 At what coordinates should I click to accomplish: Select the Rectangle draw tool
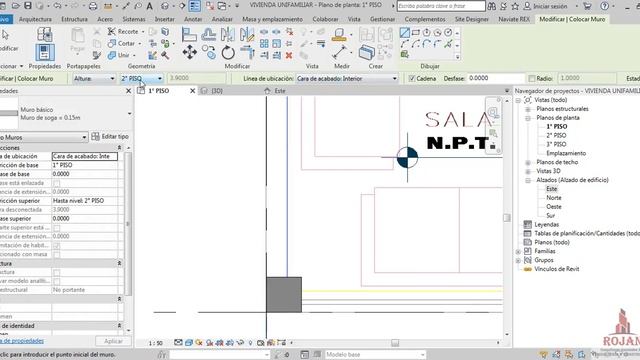(416, 32)
